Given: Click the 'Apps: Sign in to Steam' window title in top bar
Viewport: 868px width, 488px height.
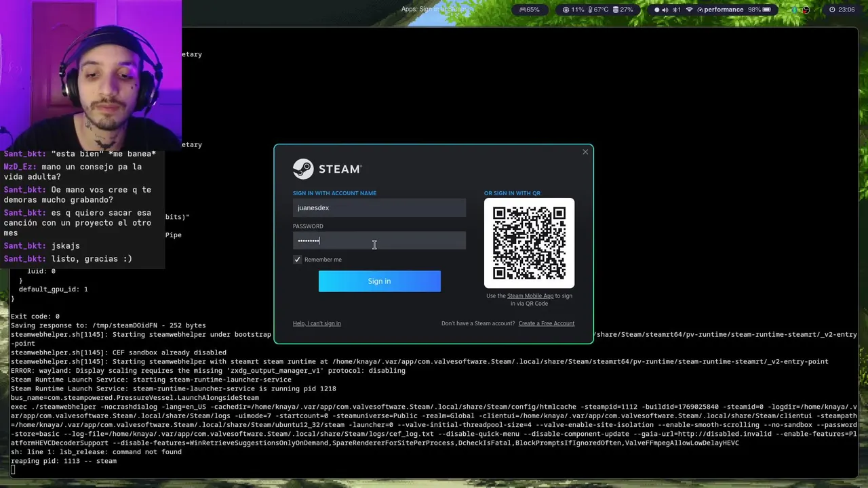Looking at the screenshot, I should 435,9.
